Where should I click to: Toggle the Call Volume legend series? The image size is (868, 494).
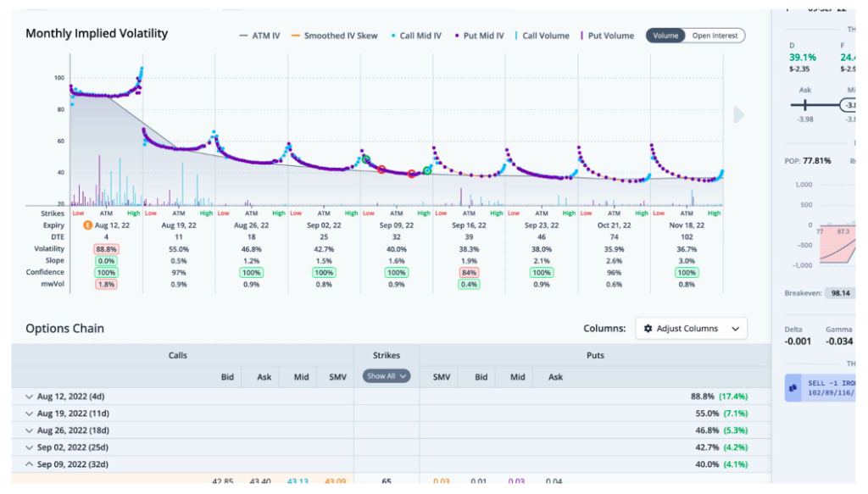click(x=542, y=36)
